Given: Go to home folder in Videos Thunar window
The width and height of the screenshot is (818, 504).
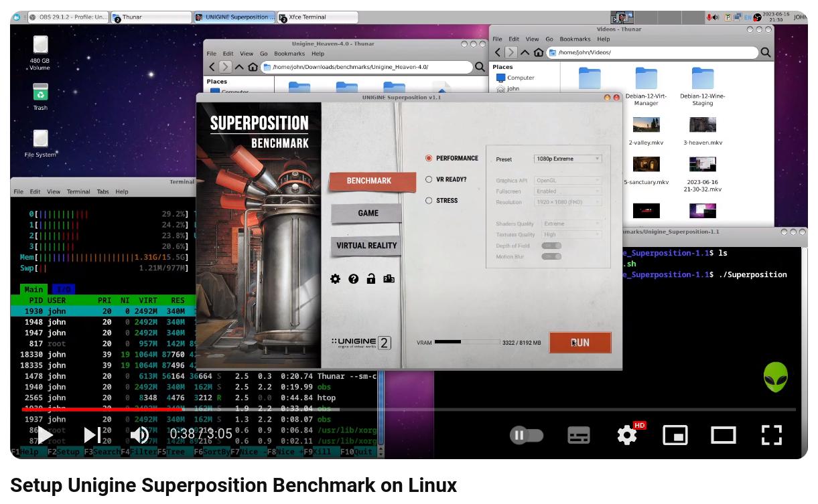Looking at the screenshot, I should 537,52.
